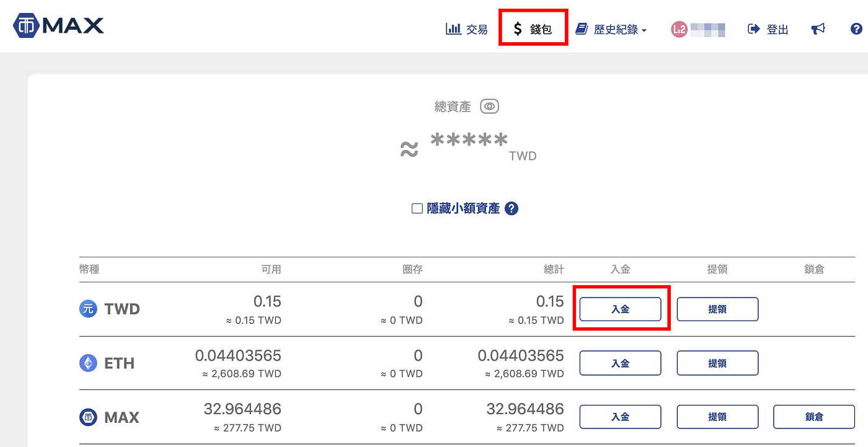Withdraw ETH with its 提領 button
This screenshot has height=447, width=868.
[717, 363]
